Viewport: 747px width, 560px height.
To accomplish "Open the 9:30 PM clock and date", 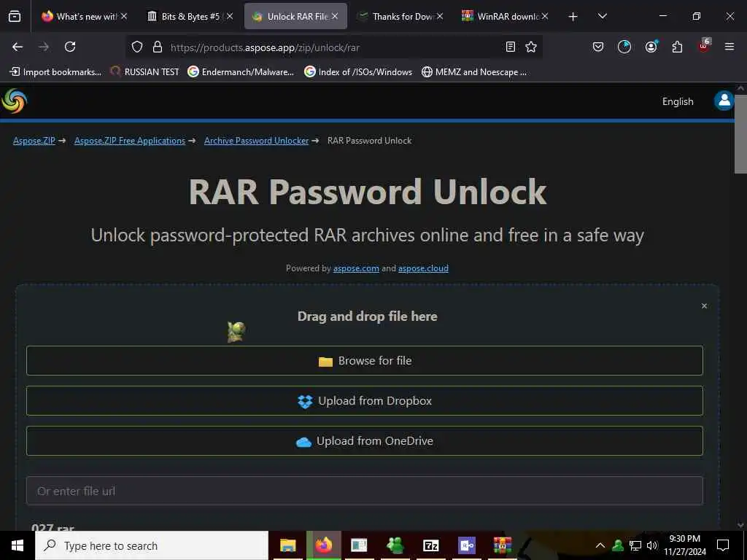I will click(x=684, y=545).
